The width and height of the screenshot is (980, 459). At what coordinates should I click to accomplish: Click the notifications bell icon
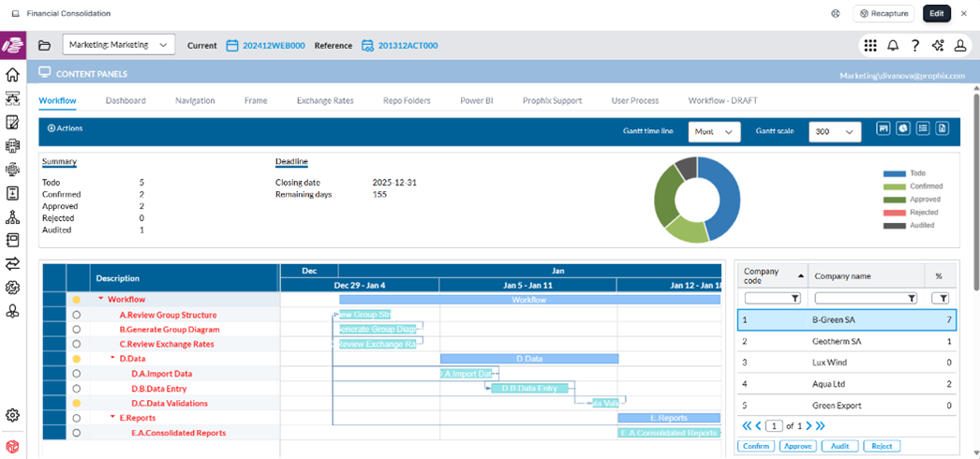coord(893,46)
